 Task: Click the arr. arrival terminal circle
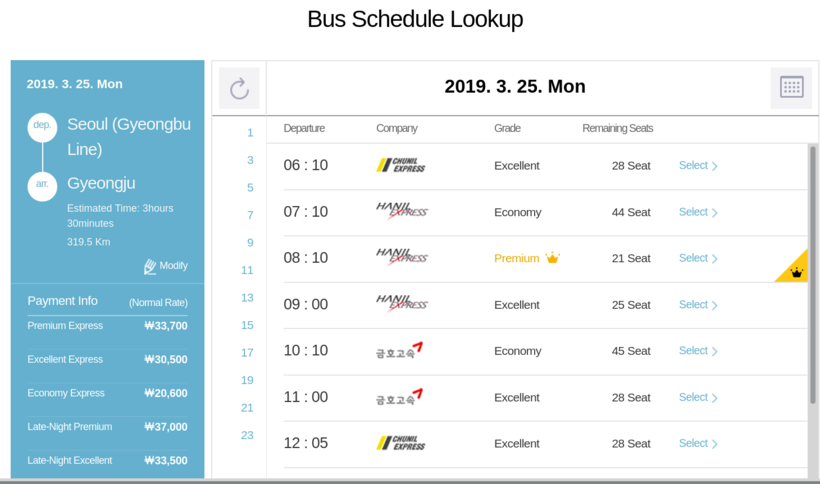pos(42,185)
